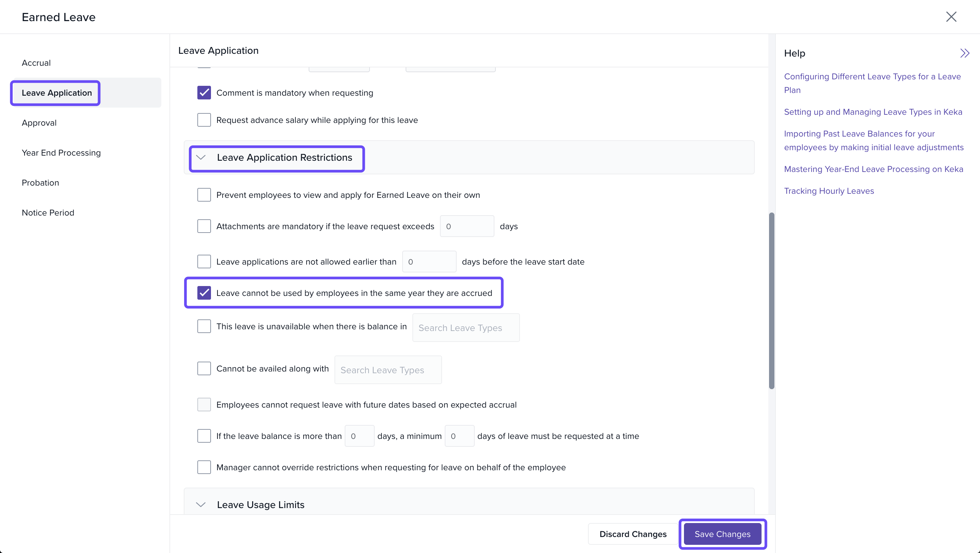Uncheck leave cannot be used same year

[x=204, y=293]
